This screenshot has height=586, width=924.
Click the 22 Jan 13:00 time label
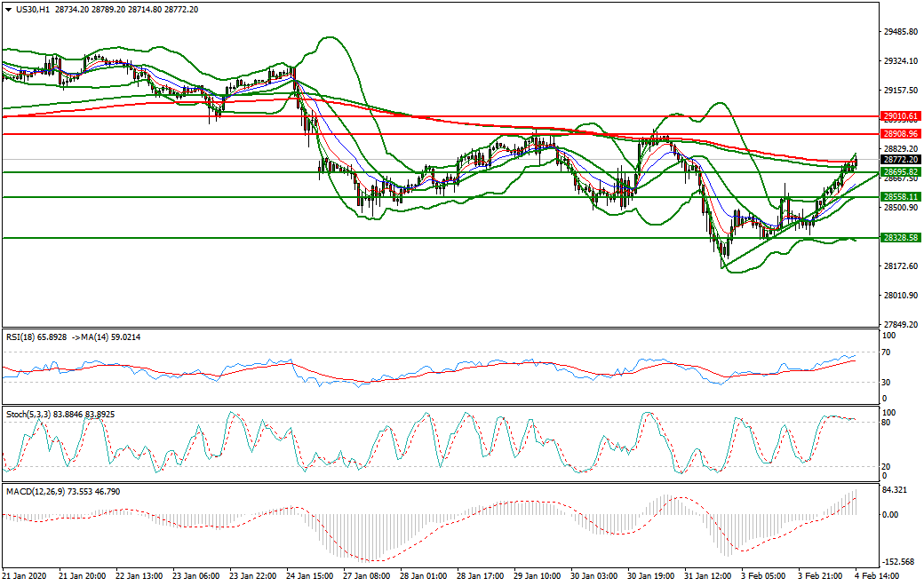click(x=139, y=576)
